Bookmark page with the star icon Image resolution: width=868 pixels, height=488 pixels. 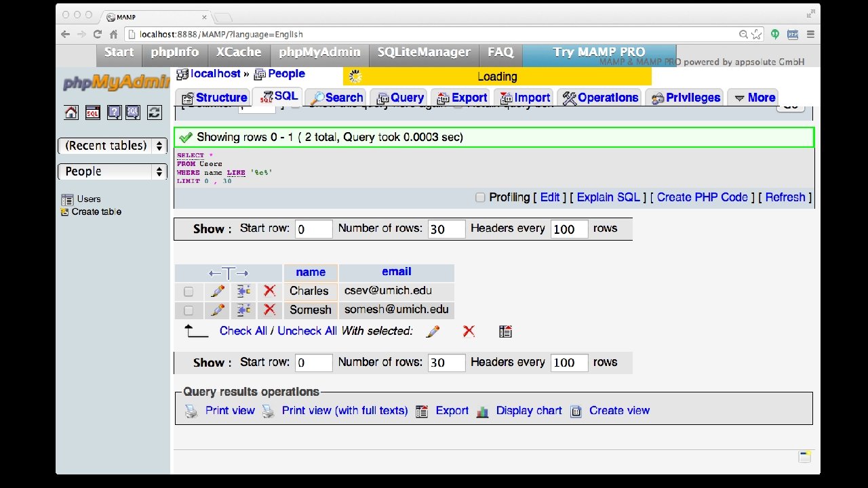[x=757, y=34]
